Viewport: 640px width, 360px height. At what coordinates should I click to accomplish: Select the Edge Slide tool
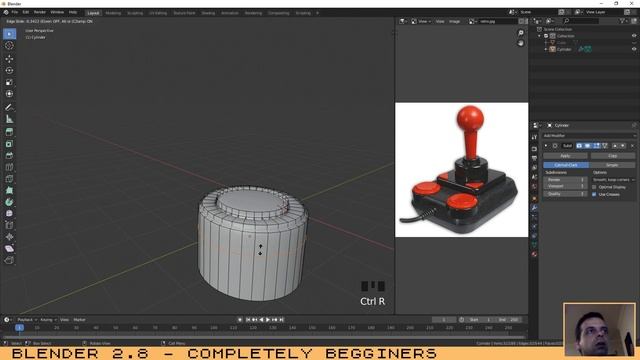[x=9, y=225]
